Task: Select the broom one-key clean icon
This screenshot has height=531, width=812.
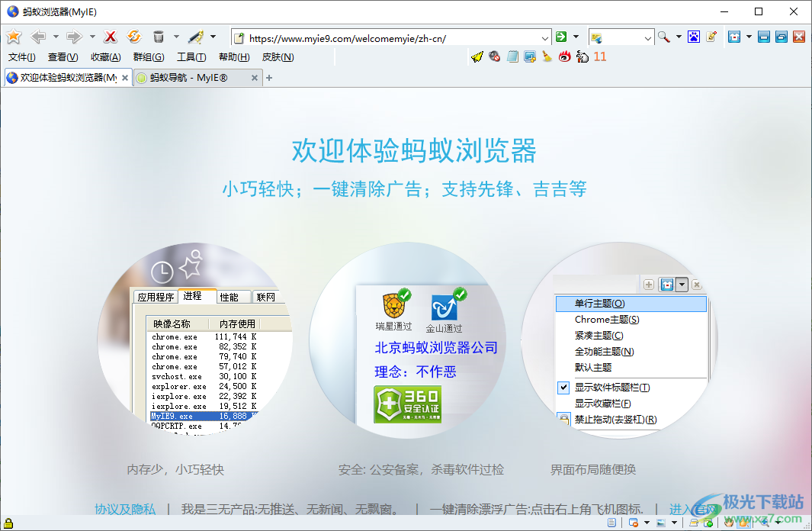Action: click(547, 57)
